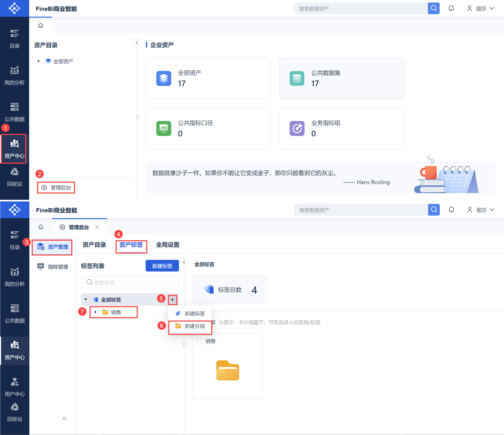Collapse the 全部标签 tree node arrow
Image resolution: width=504 pixels, height=435 pixels.
coord(86,299)
